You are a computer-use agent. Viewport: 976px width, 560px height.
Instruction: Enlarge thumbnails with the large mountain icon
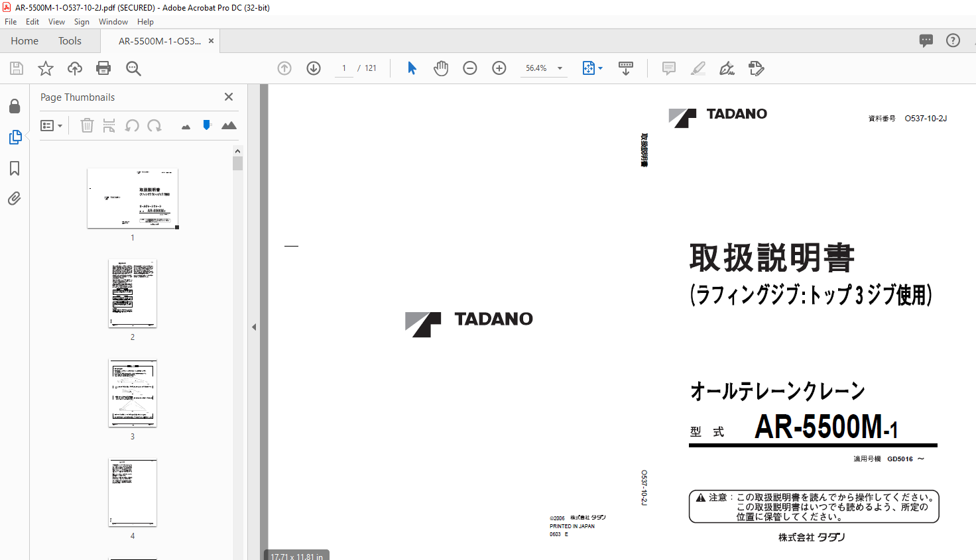pos(229,125)
